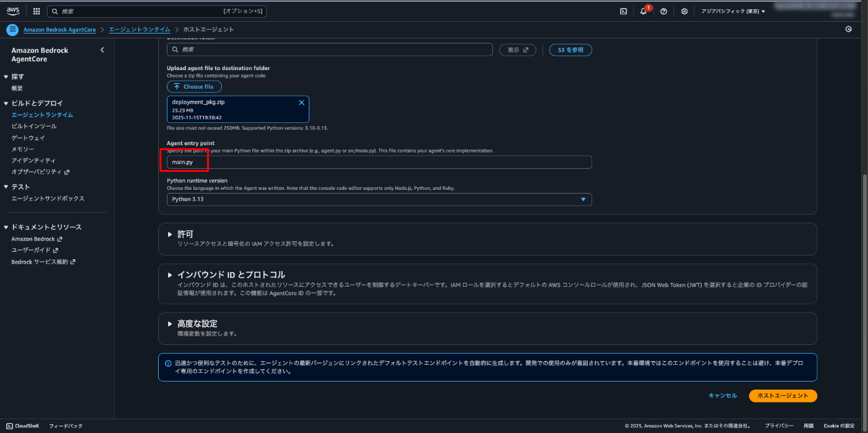Click the CloudShell icon in the footer
Screen dimensions: 868x433
click(x=9, y=426)
